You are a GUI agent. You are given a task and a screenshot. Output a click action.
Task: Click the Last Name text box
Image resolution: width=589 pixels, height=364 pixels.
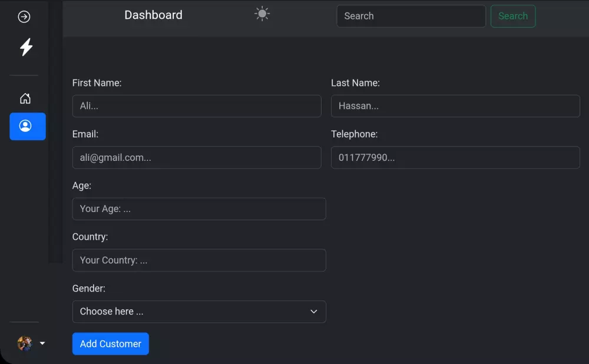455,106
